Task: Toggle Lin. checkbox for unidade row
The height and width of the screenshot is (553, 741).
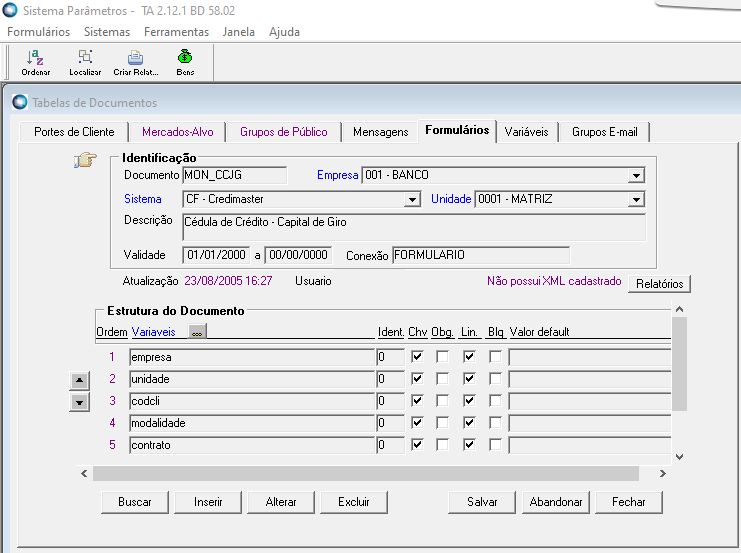Action: [x=469, y=379]
